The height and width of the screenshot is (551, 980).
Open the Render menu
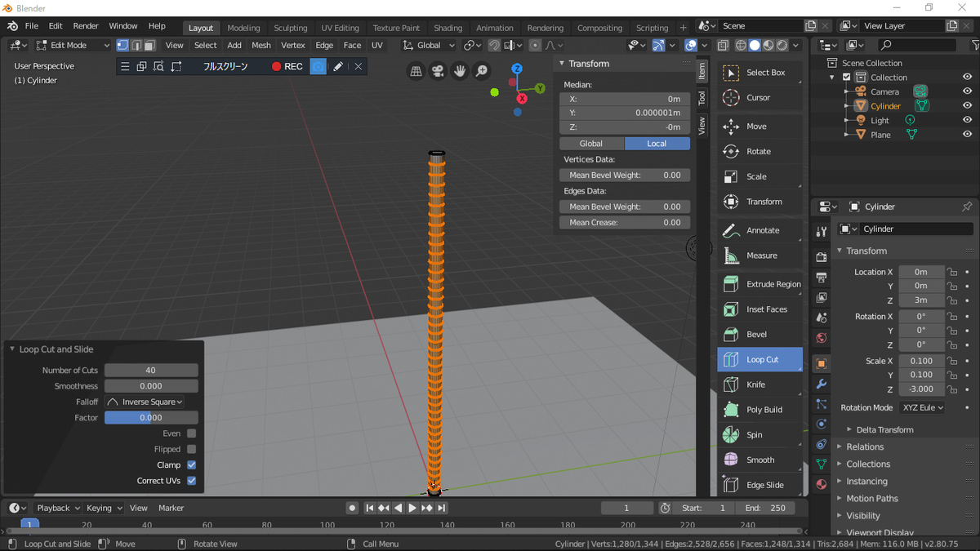pyautogui.click(x=86, y=26)
